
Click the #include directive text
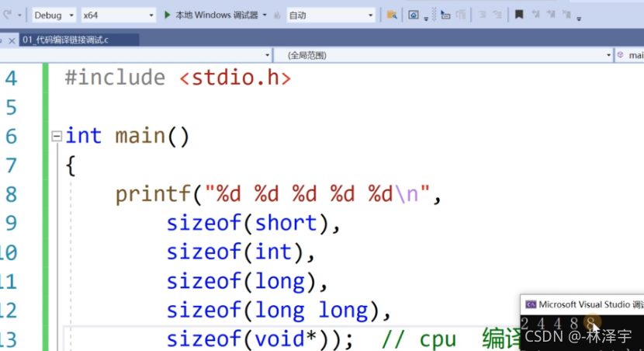pos(115,78)
